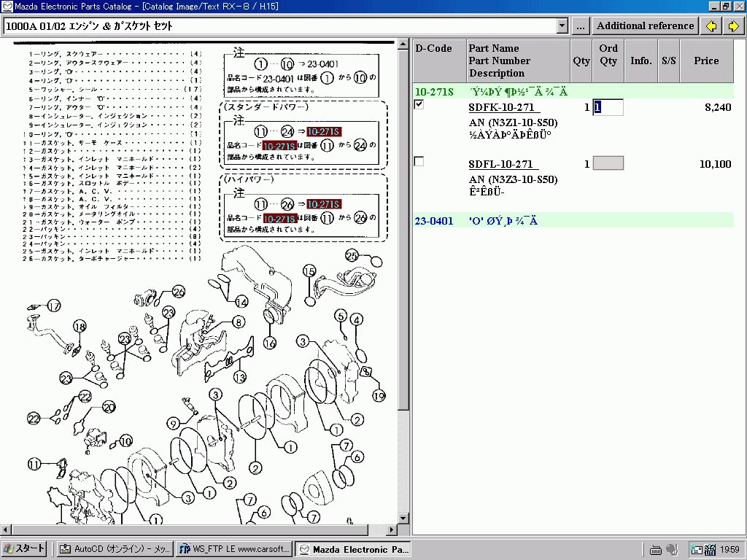Click scroll down arrow of diagram pane
Image resolution: width=747 pixels, height=560 pixels.
pyautogui.click(x=403, y=518)
